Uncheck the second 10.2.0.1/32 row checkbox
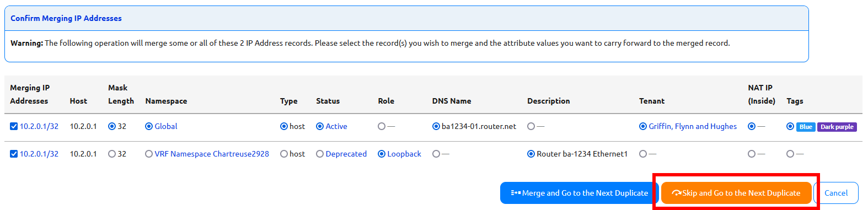Image resolution: width=868 pixels, height=210 pixels. coord(14,154)
